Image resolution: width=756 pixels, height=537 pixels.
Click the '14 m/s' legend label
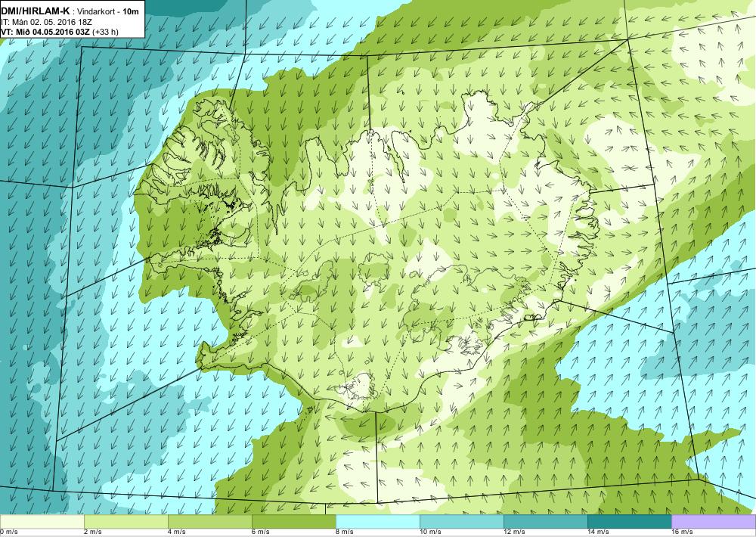[x=598, y=532]
